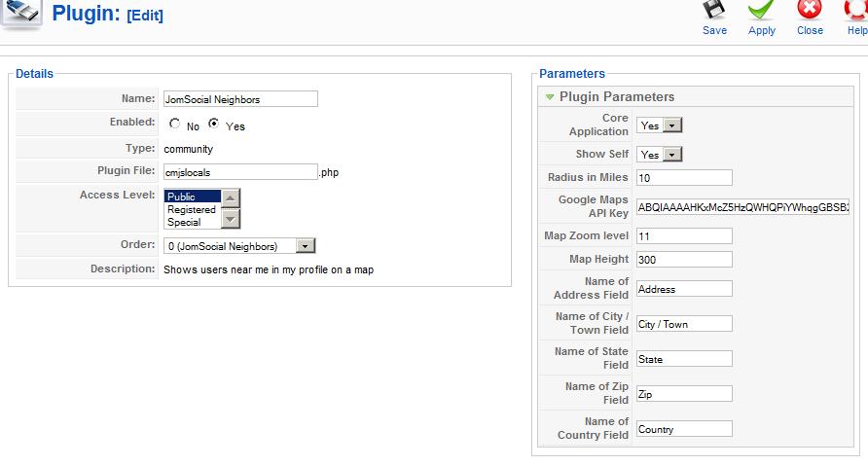This screenshot has width=868, height=466.
Task: Collapse the Plugin Parameters section
Action: [550, 97]
